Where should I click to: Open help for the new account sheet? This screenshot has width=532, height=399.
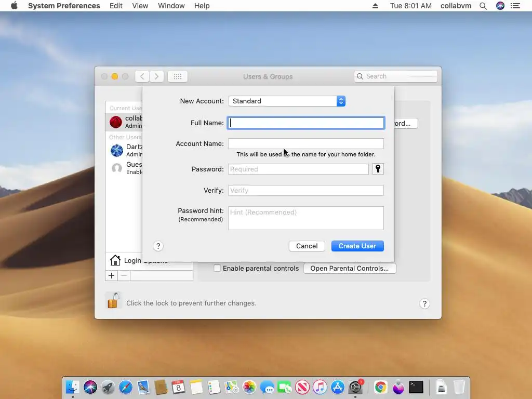click(x=158, y=246)
